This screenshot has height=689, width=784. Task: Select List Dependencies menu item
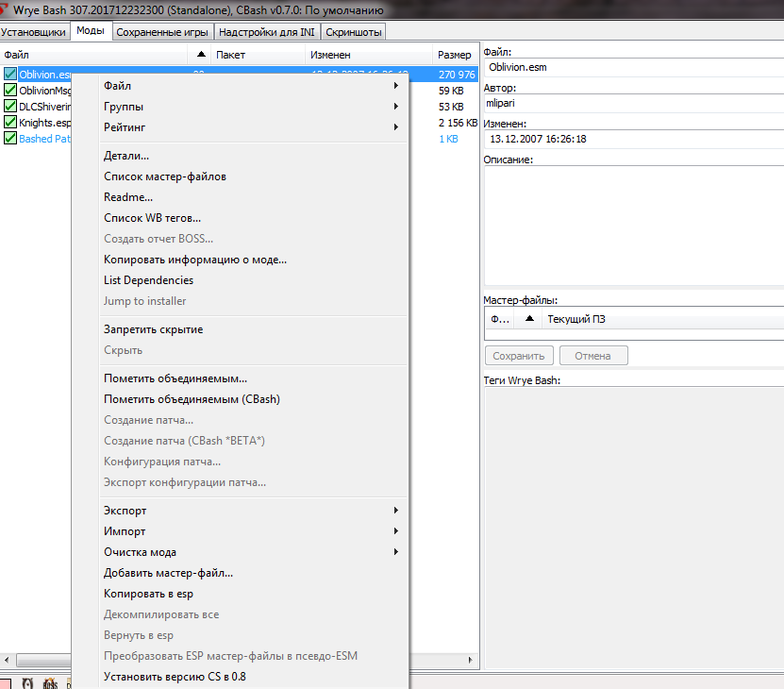pyautogui.click(x=254, y=280)
